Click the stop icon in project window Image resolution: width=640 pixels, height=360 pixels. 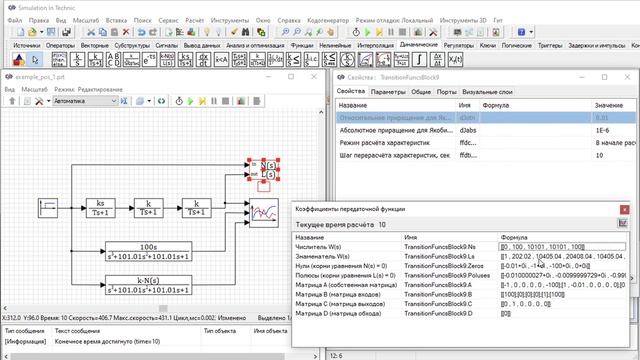225,101
